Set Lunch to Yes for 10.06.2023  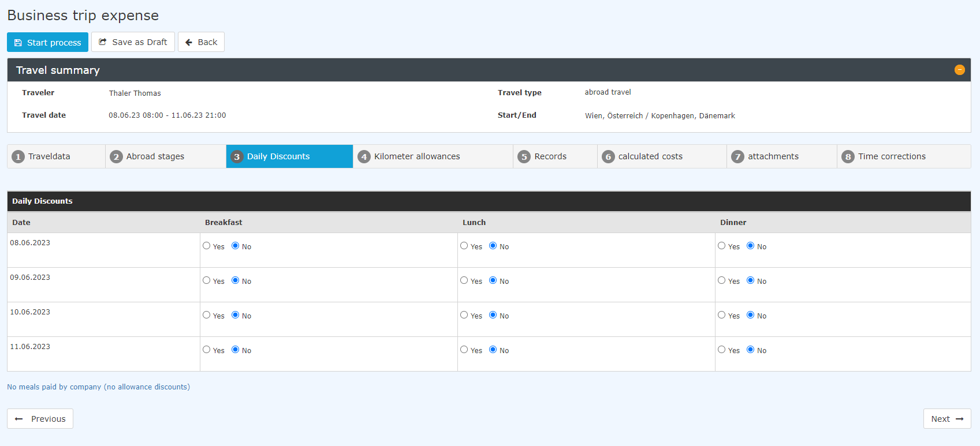[464, 315]
